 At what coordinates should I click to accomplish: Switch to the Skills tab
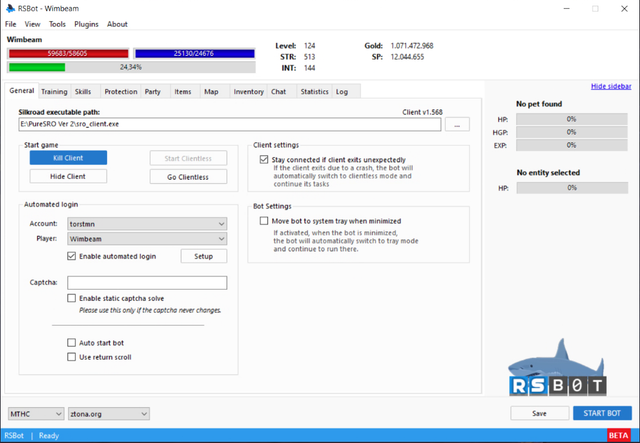83,91
